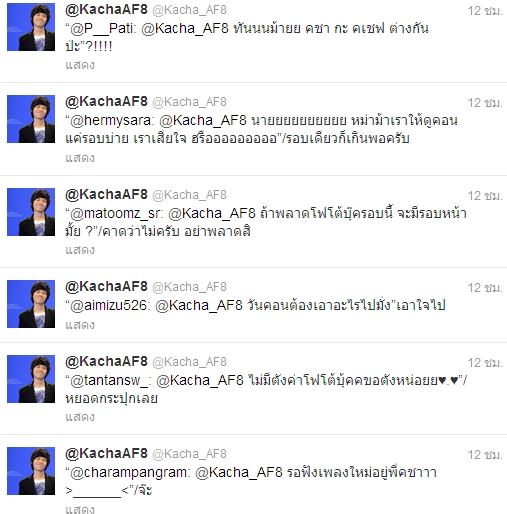Image resolution: width=507 pixels, height=514 pixels.
Task: Open avatar of the tweet quoting @hermysara
Action: coord(31,119)
